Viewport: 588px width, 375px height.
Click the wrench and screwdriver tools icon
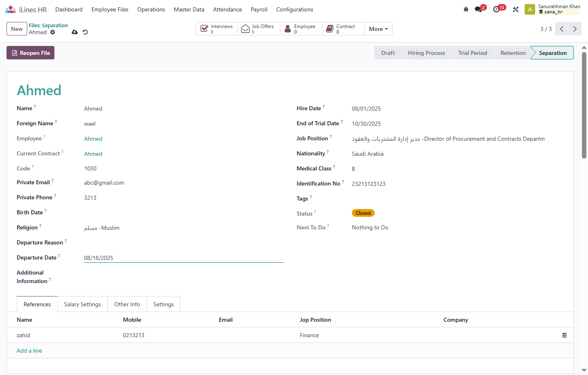(x=516, y=9)
